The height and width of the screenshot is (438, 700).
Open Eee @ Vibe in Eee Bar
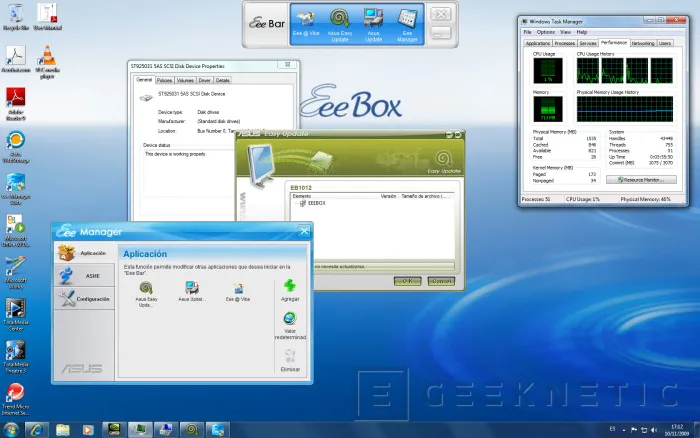[x=306, y=24]
